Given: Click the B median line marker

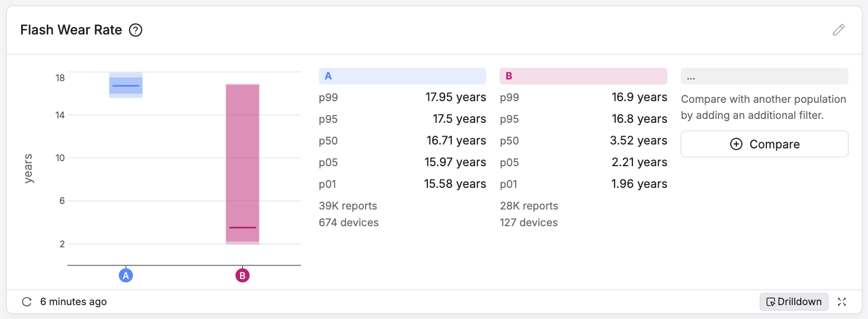Looking at the screenshot, I should pos(242,227).
